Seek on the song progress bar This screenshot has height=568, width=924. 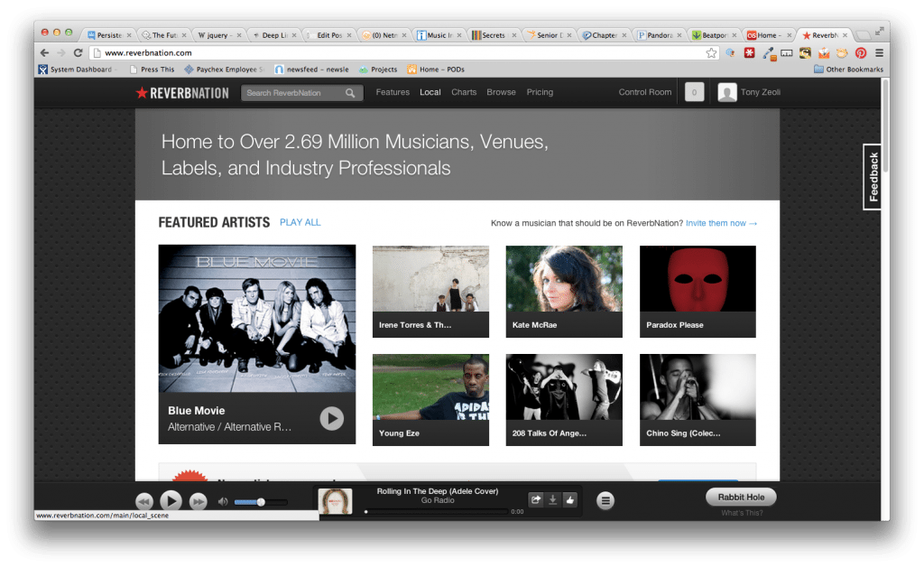[436, 511]
